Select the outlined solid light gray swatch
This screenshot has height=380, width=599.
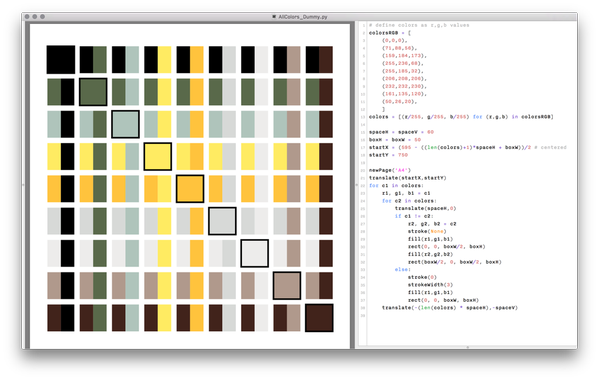[x=222, y=221]
